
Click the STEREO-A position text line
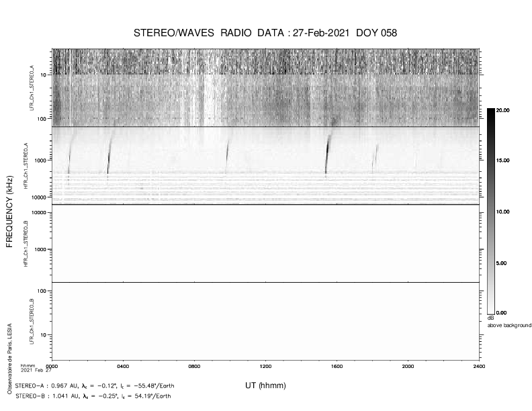point(95,386)
